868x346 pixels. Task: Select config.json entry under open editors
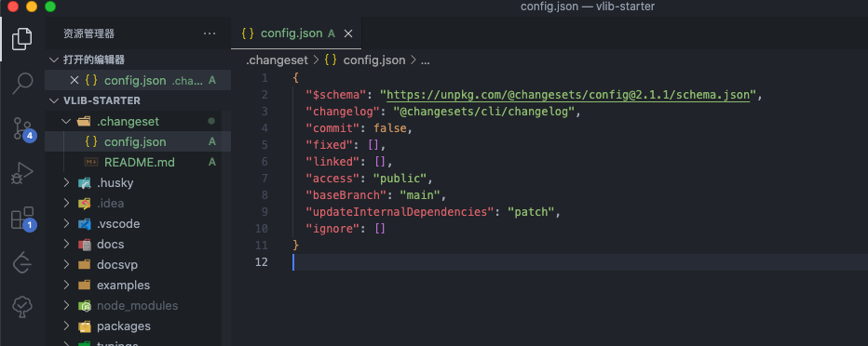click(138, 80)
